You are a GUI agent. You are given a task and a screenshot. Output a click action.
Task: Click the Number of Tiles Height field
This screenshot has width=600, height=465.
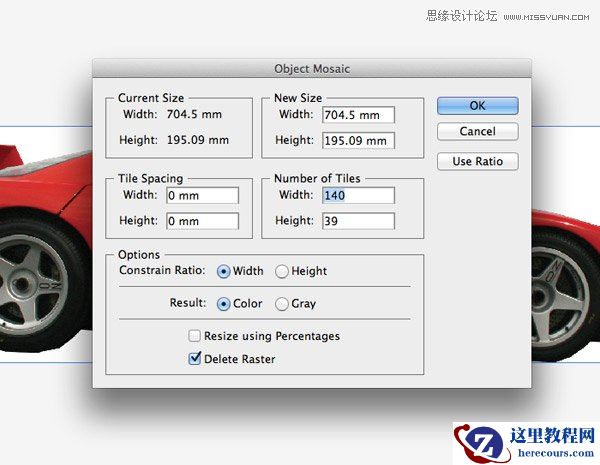[358, 221]
